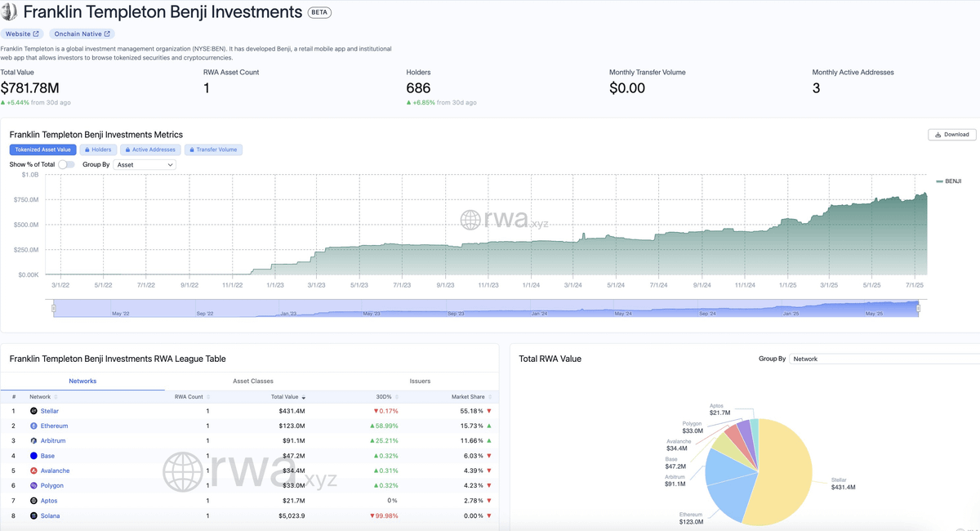The width and height of the screenshot is (980, 531).
Task: Click the lock icon on Transfer Volume button
Action: coord(192,149)
